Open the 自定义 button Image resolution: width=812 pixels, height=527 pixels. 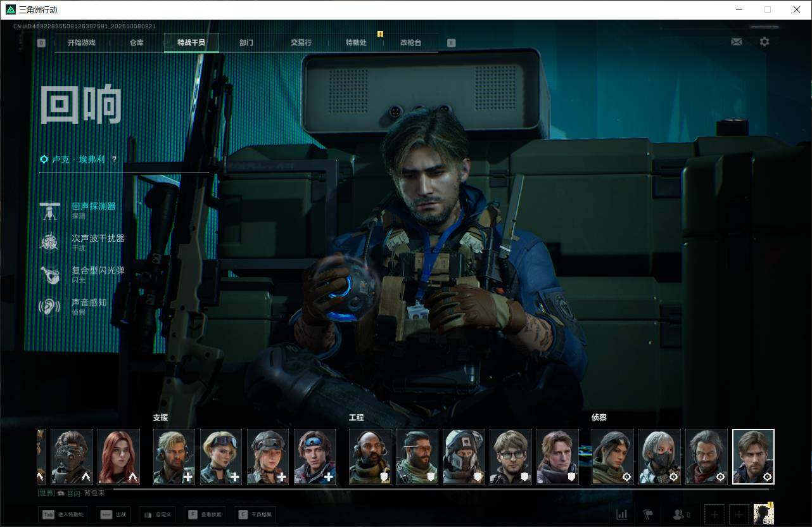click(x=158, y=514)
